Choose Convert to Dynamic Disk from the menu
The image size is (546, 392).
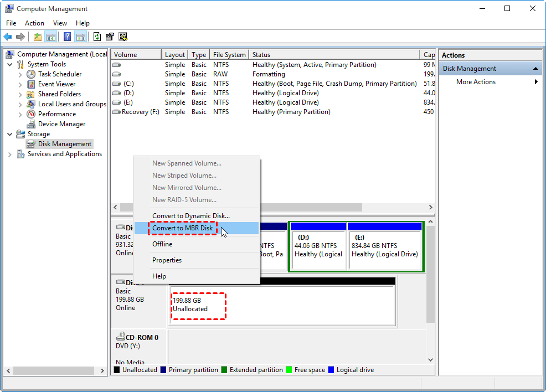point(190,216)
